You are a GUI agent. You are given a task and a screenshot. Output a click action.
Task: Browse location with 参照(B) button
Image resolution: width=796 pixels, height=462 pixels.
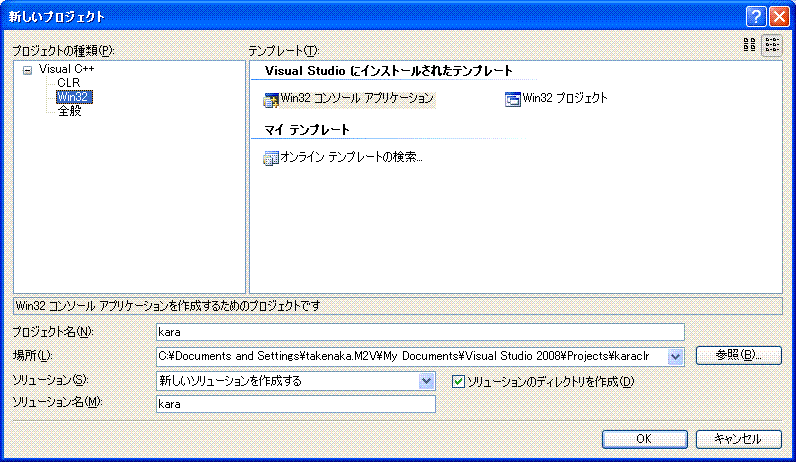pos(738,355)
